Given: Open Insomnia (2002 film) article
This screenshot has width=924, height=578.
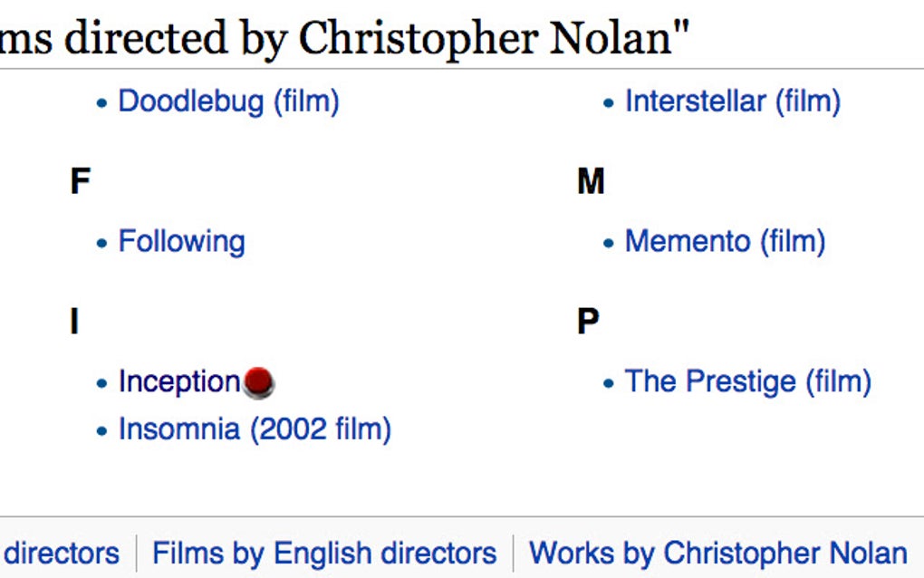Looking at the screenshot, I should click(255, 429).
